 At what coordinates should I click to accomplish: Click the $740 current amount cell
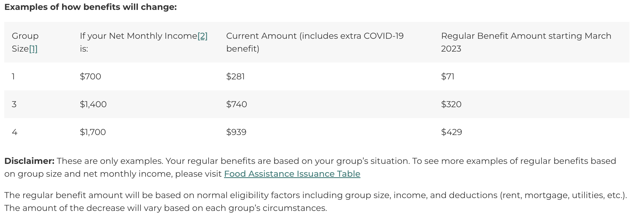click(237, 104)
